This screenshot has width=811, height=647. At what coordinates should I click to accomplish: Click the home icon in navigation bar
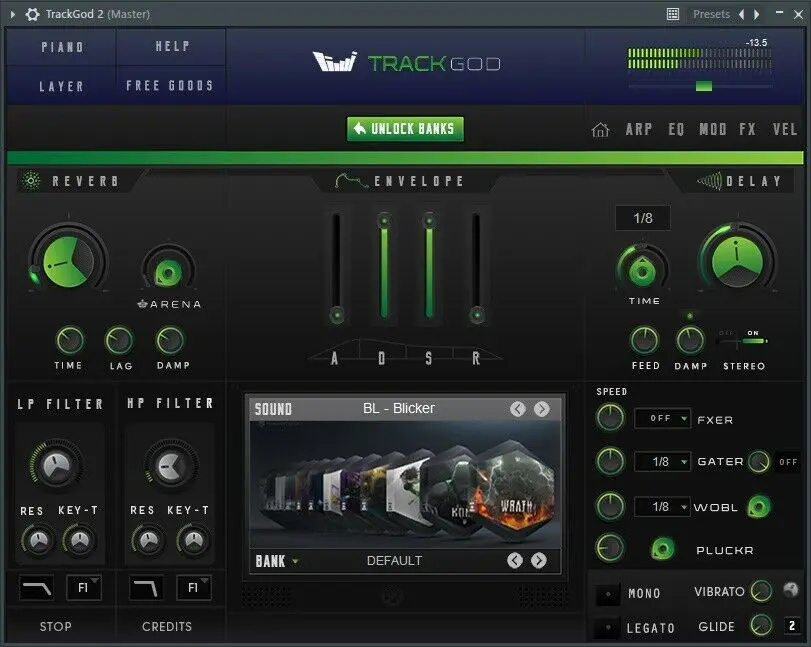(x=600, y=129)
